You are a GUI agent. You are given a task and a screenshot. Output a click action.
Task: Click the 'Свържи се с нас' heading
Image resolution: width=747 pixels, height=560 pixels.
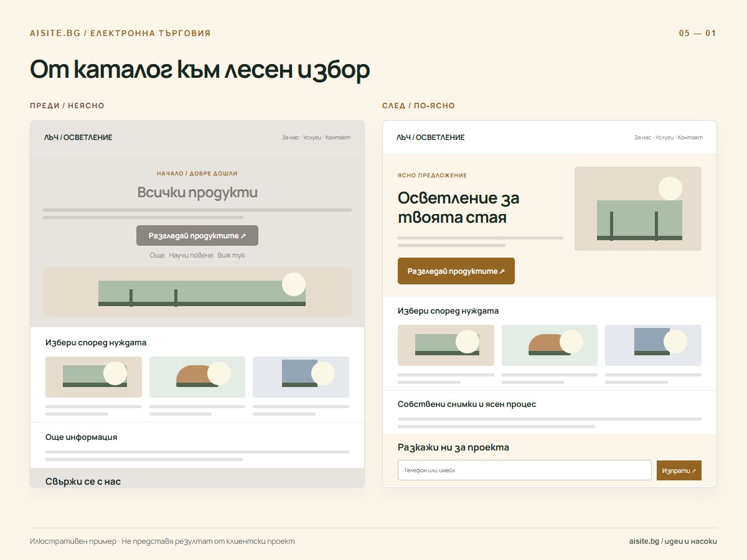point(83,482)
